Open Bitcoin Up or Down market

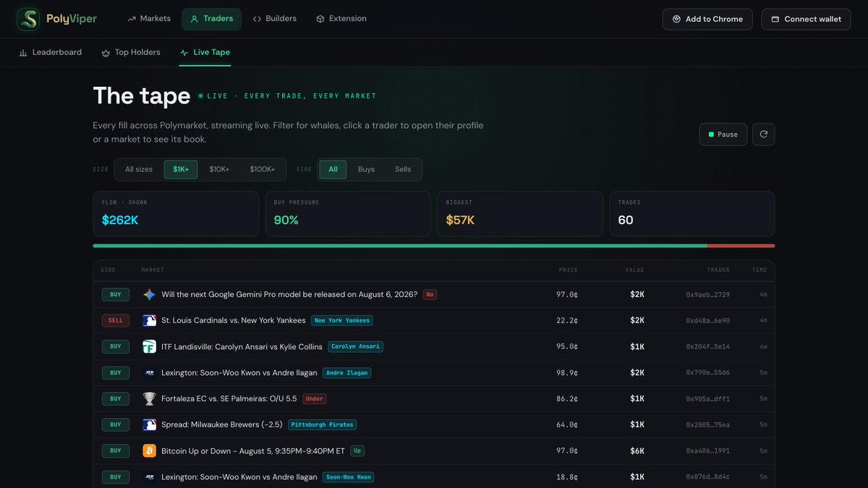coord(253,450)
